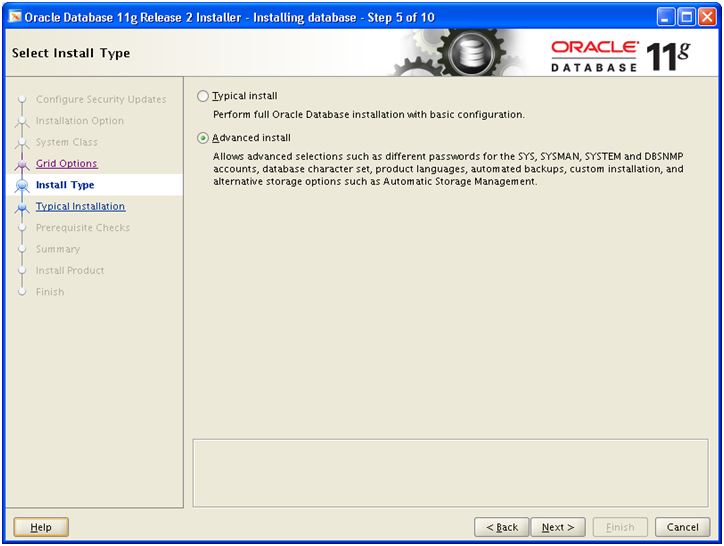
Task: Select the Typical install radio button
Action: (x=203, y=96)
